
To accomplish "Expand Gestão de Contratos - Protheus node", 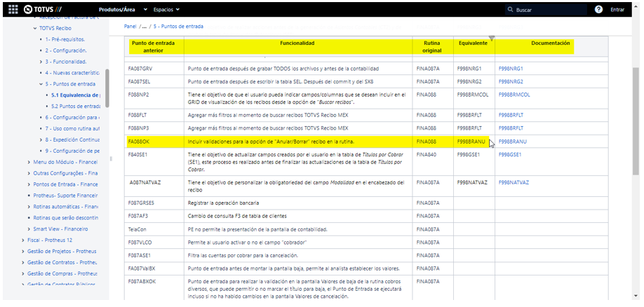I will coord(23,262).
